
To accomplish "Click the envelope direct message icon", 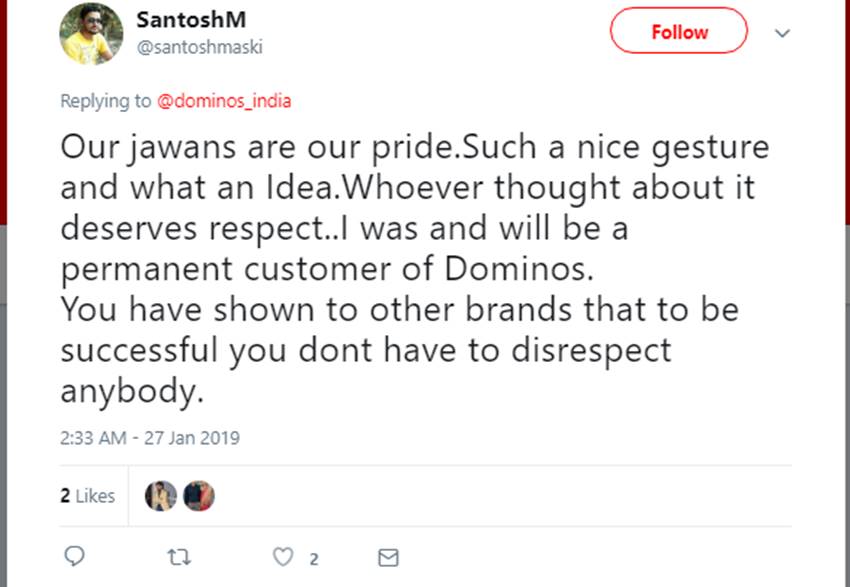I will [x=389, y=556].
